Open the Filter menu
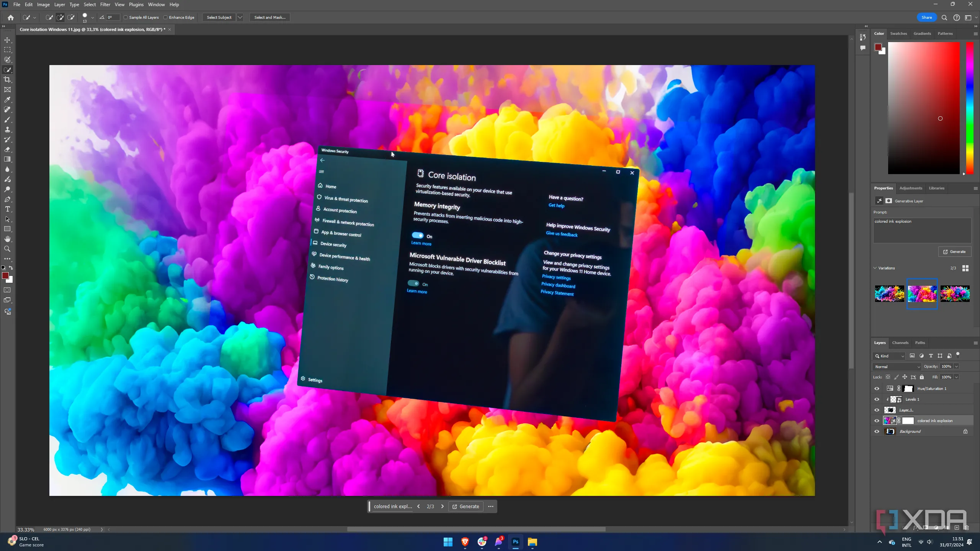980x551 pixels. [x=105, y=5]
